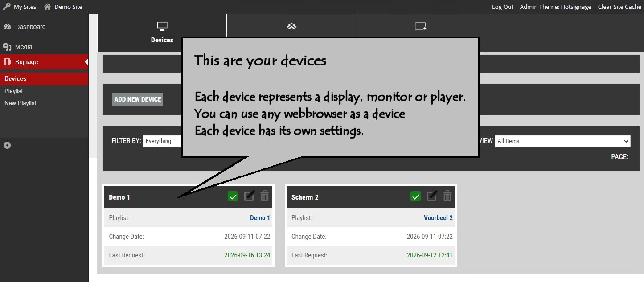The image size is (644, 282).
Task: Go to Devices submenu item
Action: pyautogui.click(x=16, y=78)
